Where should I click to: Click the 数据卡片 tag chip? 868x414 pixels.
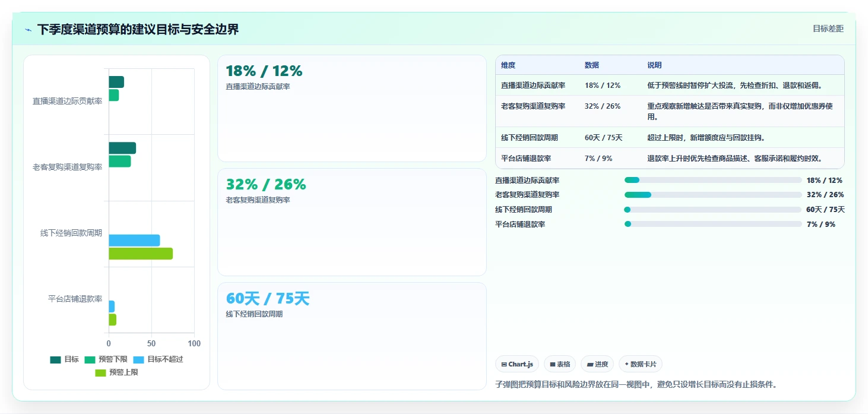tap(641, 364)
